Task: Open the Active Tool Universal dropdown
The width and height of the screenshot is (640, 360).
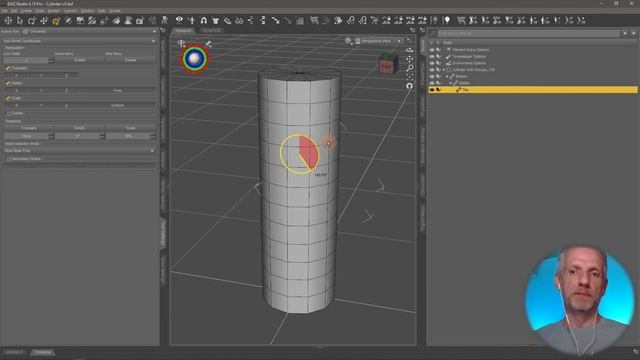Action: 90,31
